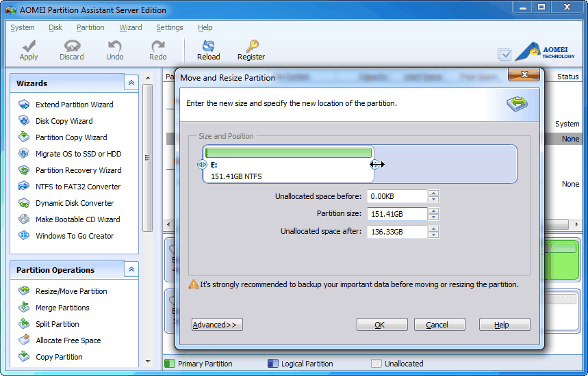The width and height of the screenshot is (588, 376).
Task: Open the Disk menu
Action: (55, 27)
